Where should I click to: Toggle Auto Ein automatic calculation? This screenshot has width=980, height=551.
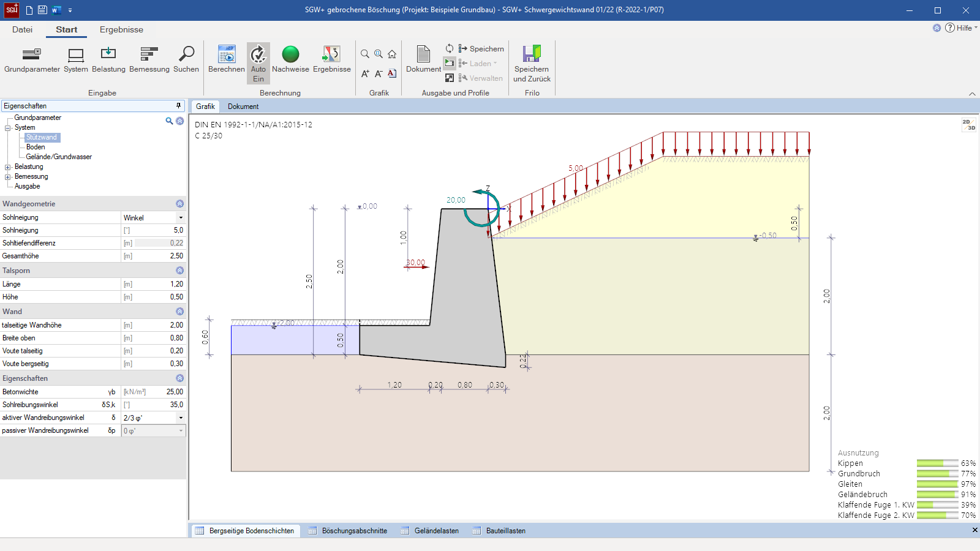point(258,62)
